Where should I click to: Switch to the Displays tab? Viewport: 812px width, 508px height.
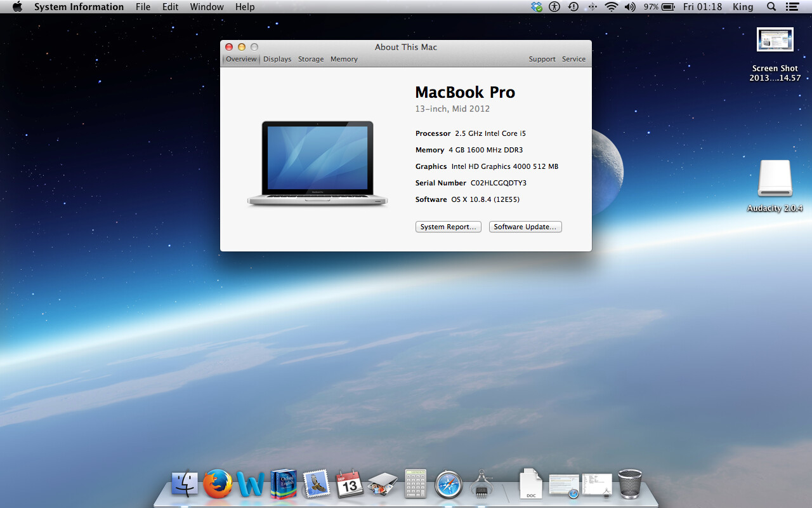[x=277, y=59]
